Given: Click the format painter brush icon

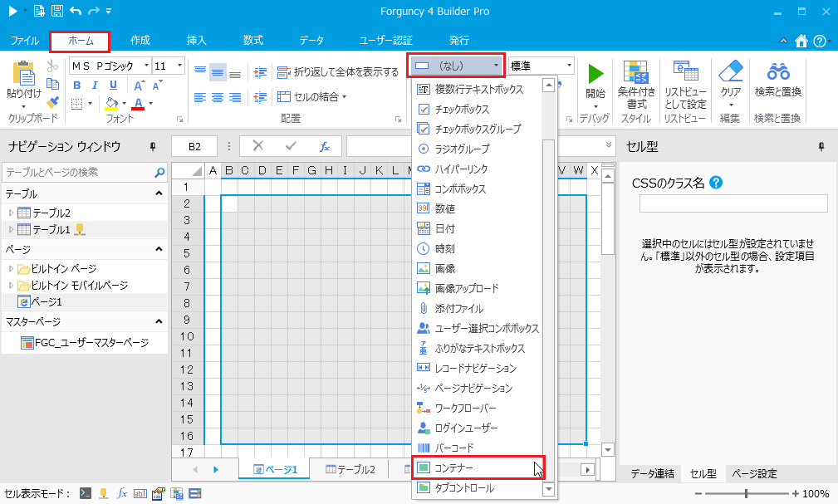Looking at the screenshot, I should [52, 102].
